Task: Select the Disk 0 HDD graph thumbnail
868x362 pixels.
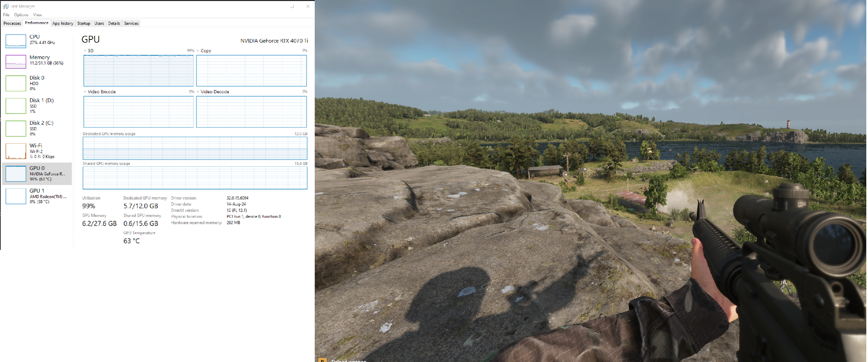Action: pos(16,83)
